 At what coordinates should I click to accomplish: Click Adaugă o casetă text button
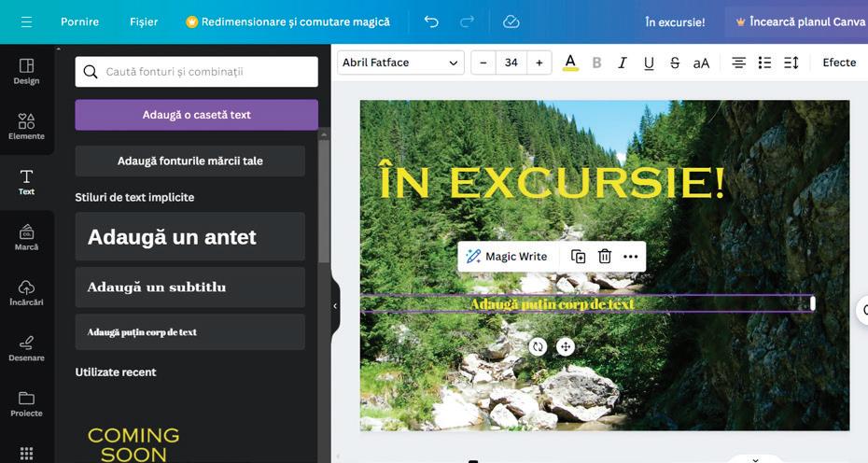(197, 115)
